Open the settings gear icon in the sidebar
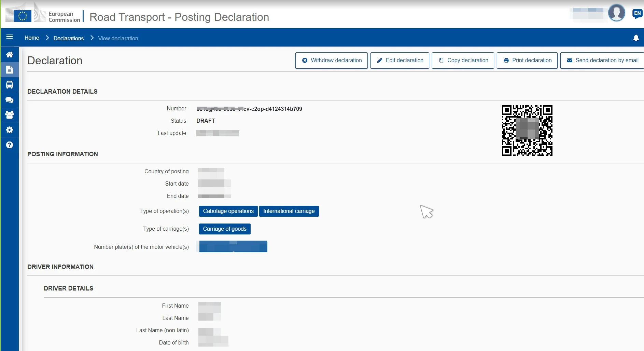Screen dimensions: 644x351 (x=10, y=130)
